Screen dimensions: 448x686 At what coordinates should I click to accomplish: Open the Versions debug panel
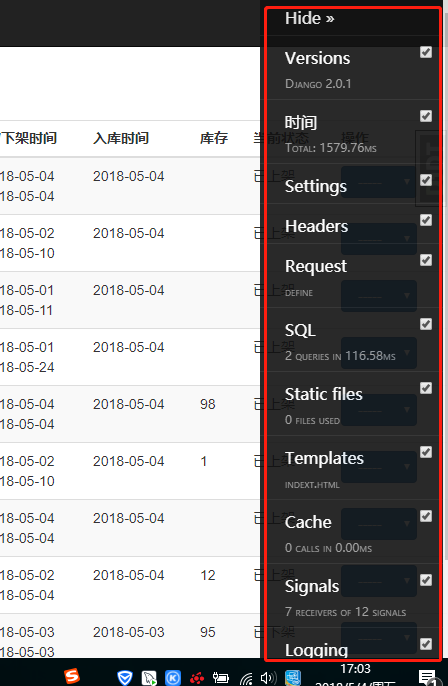(317, 58)
